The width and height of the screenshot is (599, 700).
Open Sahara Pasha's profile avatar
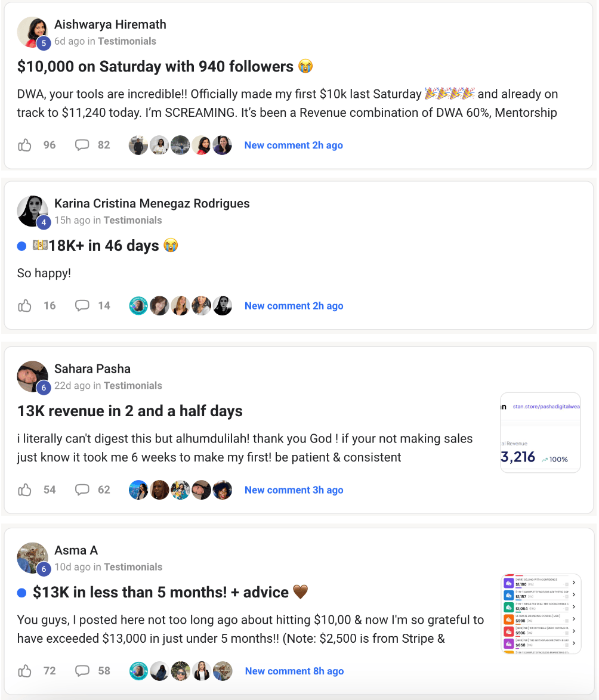[32, 377]
